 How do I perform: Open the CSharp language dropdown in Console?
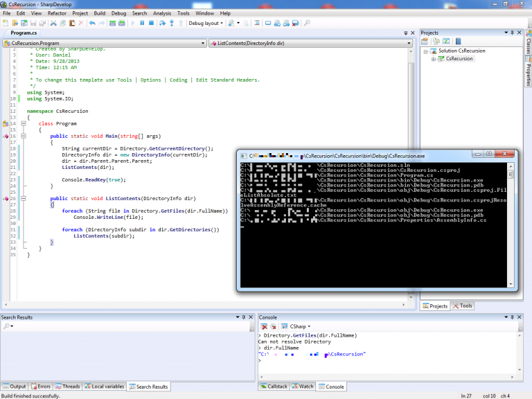(299, 326)
